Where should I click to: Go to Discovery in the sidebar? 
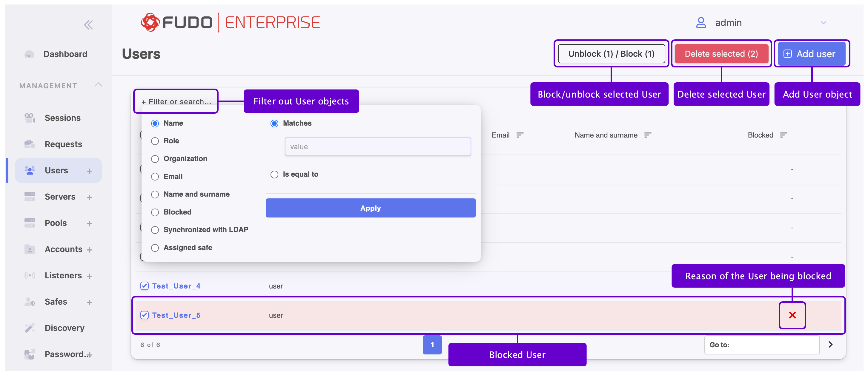[x=64, y=328]
